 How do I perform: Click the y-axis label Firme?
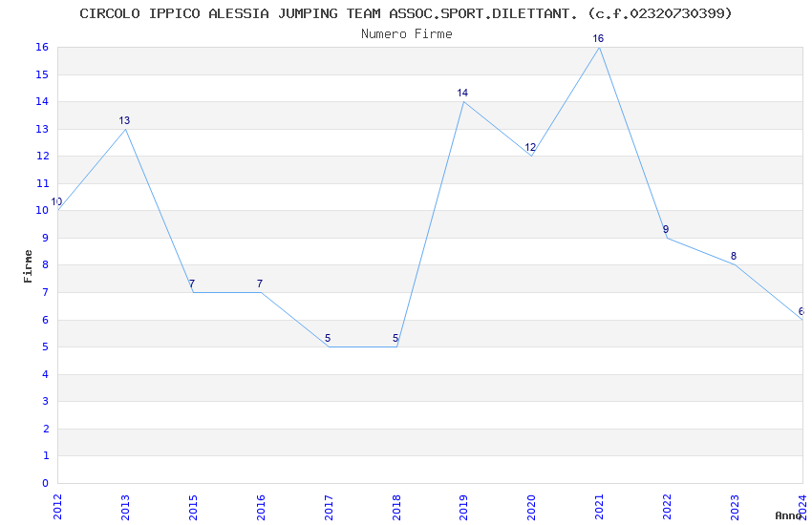(28, 266)
